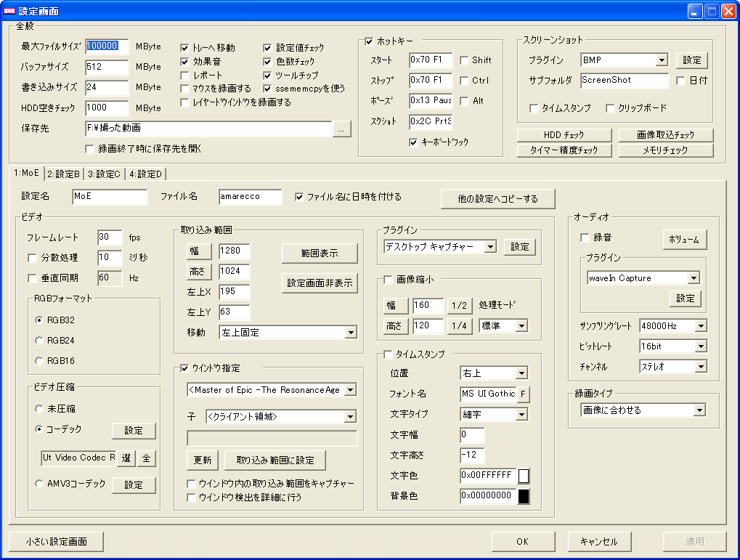Open デスクトップ キャプチャー plugin dropdown
This screenshot has width=740, height=560.
(490, 246)
